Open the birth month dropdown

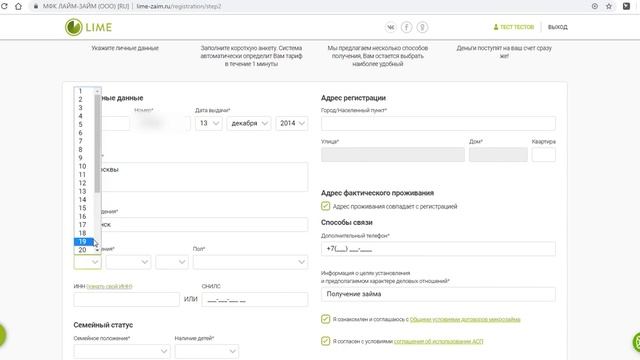129,262
